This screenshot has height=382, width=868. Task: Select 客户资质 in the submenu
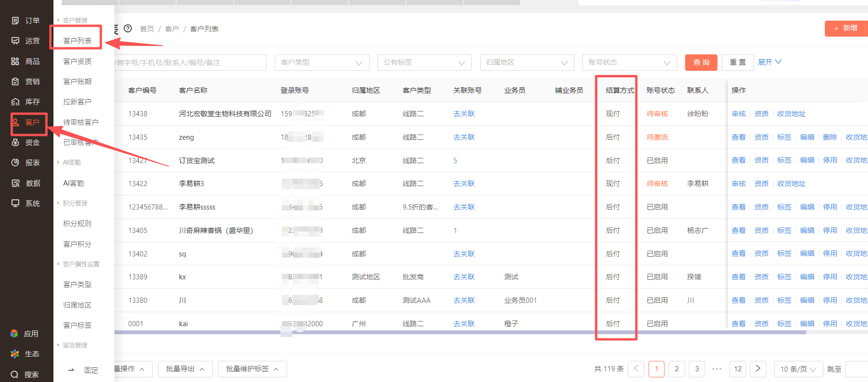[x=77, y=61]
